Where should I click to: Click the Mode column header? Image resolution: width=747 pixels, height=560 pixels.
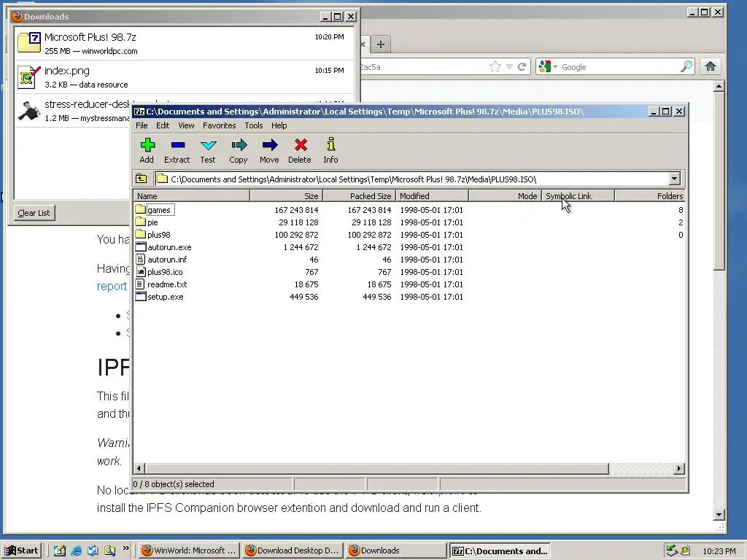point(505,195)
